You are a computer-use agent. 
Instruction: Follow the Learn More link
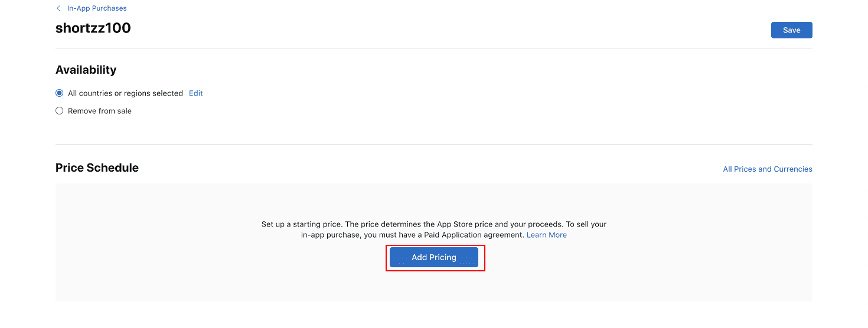pyautogui.click(x=546, y=235)
